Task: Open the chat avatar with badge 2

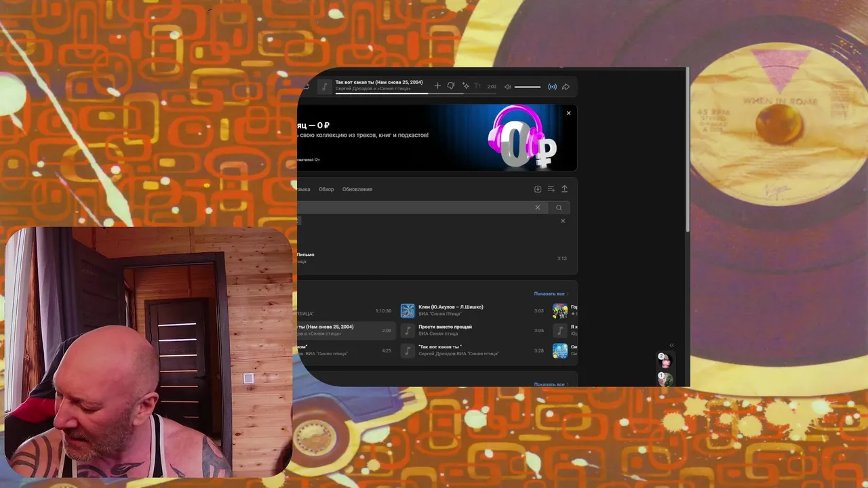Action: 665,361
